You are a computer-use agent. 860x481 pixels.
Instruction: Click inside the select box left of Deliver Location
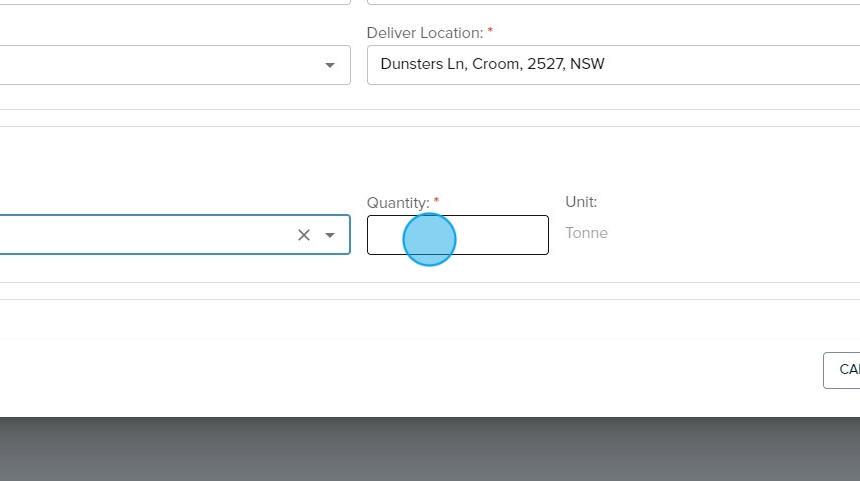tap(150, 65)
